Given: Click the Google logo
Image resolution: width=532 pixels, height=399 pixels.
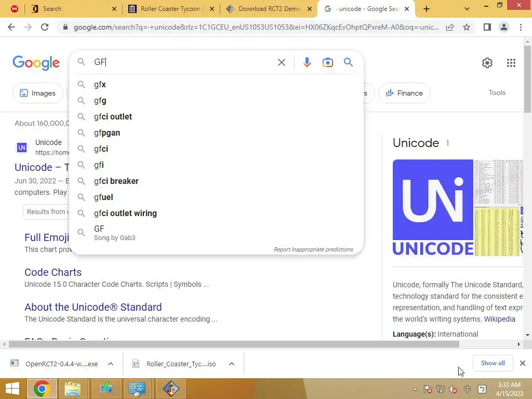Looking at the screenshot, I should click(x=36, y=63).
